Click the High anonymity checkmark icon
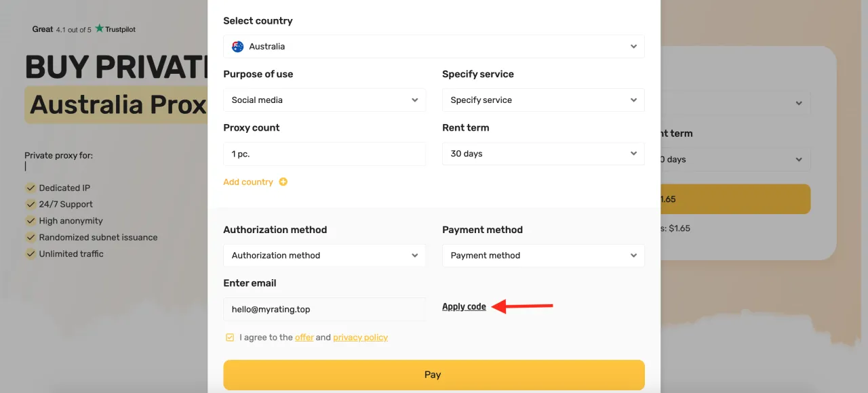Screen dimensions: 868x393 (31, 221)
